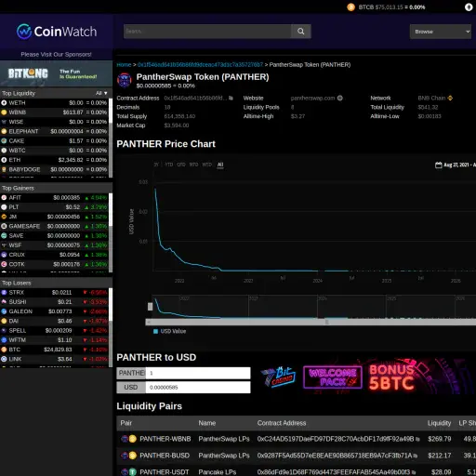The height and width of the screenshot is (476, 476).
Task: Click the PANTHER amount input field
Action: tap(198, 373)
